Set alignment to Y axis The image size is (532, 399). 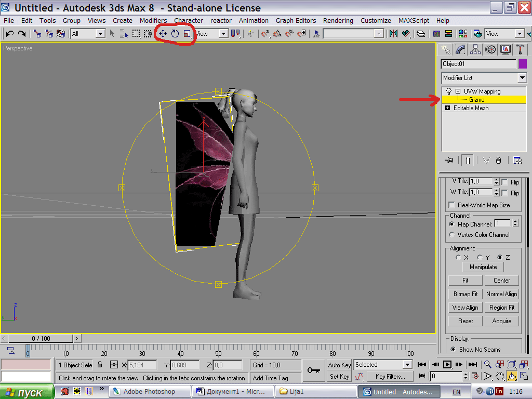pos(480,258)
